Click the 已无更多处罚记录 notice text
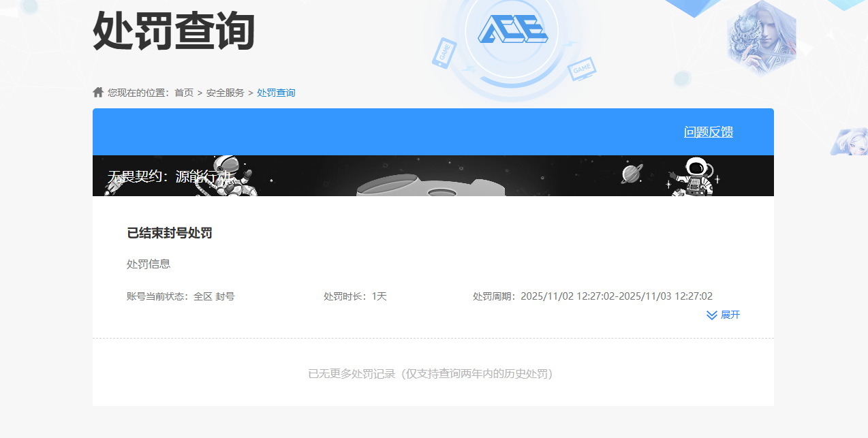868x438 pixels. coord(431,374)
